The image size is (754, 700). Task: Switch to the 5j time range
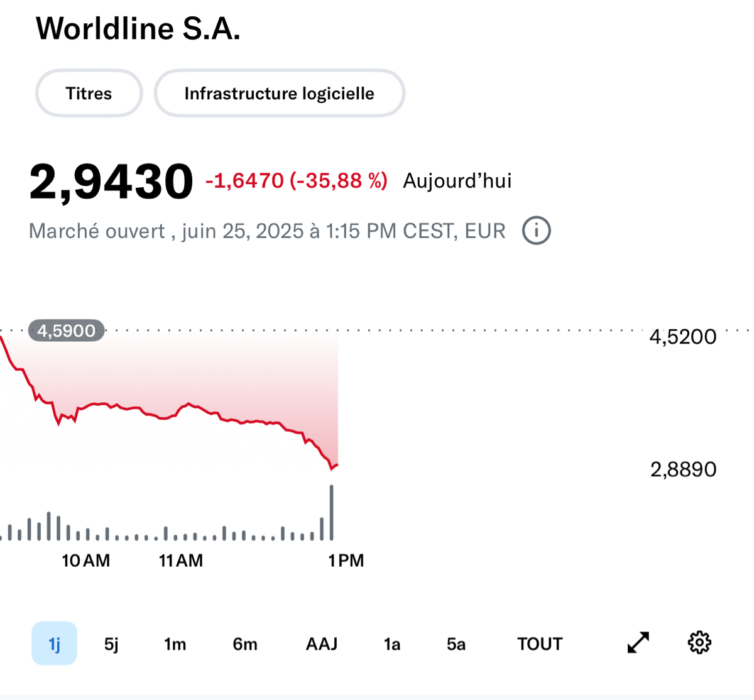tap(111, 644)
